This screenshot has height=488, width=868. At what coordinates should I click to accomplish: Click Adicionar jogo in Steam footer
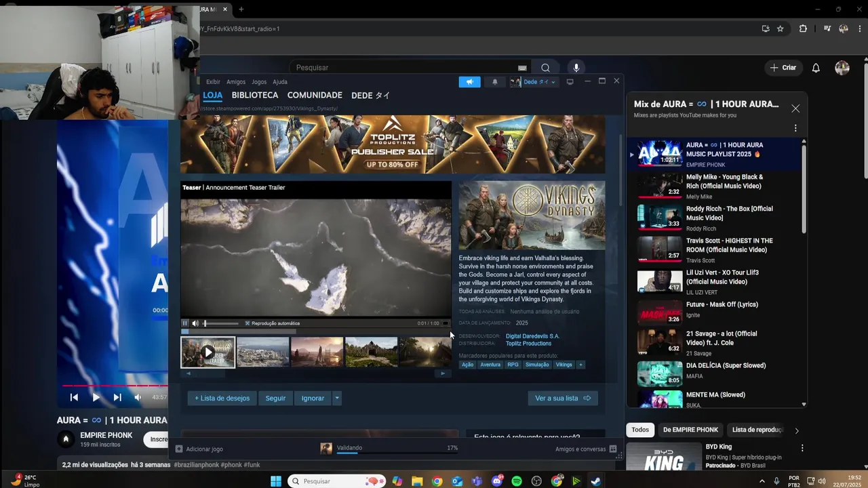(199, 449)
